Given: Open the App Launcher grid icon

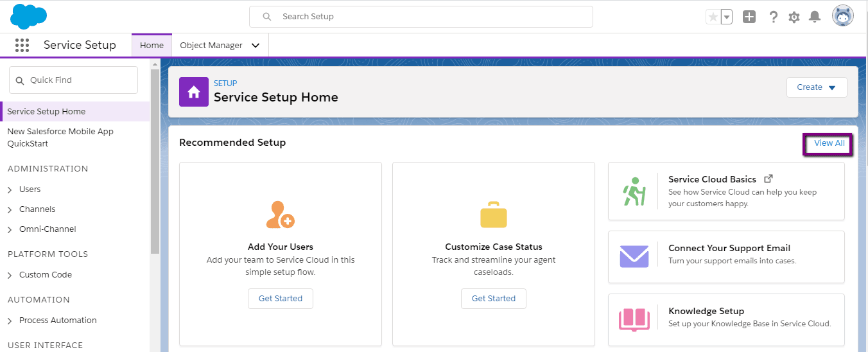Looking at the screenshot, I should (22, 45).
